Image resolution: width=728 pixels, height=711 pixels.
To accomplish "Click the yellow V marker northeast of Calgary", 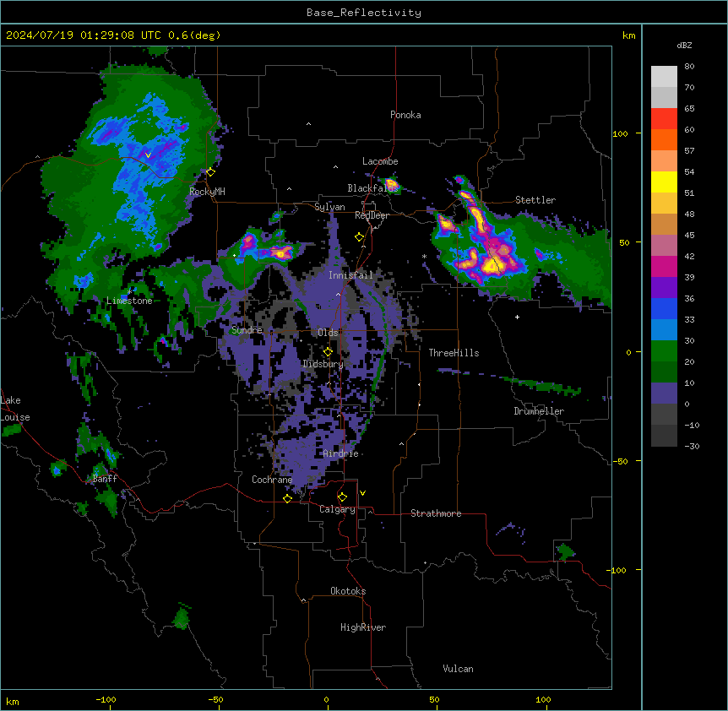I will 362,493.
